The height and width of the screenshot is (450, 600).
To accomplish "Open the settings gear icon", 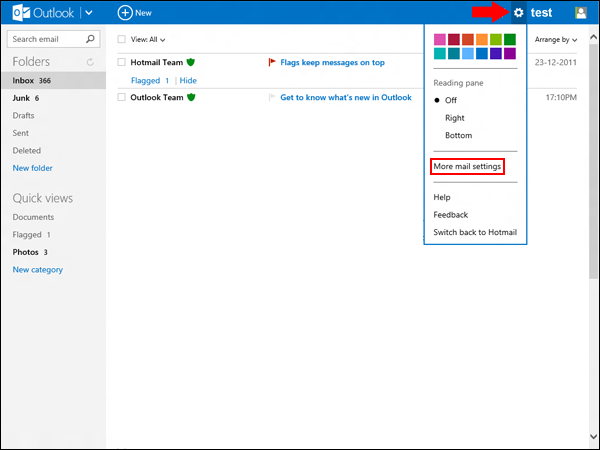I will tap(518, 13).
